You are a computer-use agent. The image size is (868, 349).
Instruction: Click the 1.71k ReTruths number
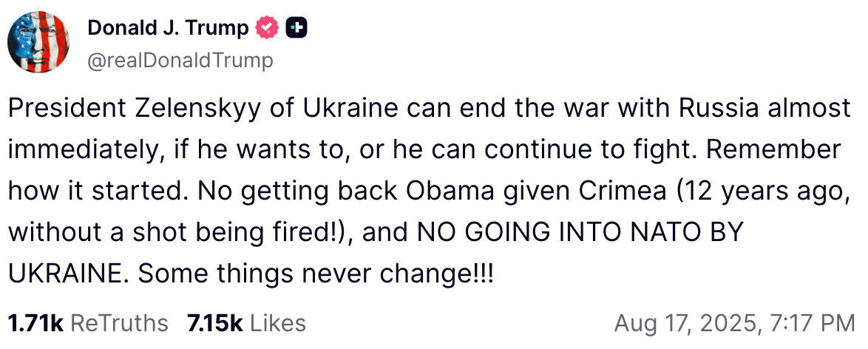click(x=35, y=323)
